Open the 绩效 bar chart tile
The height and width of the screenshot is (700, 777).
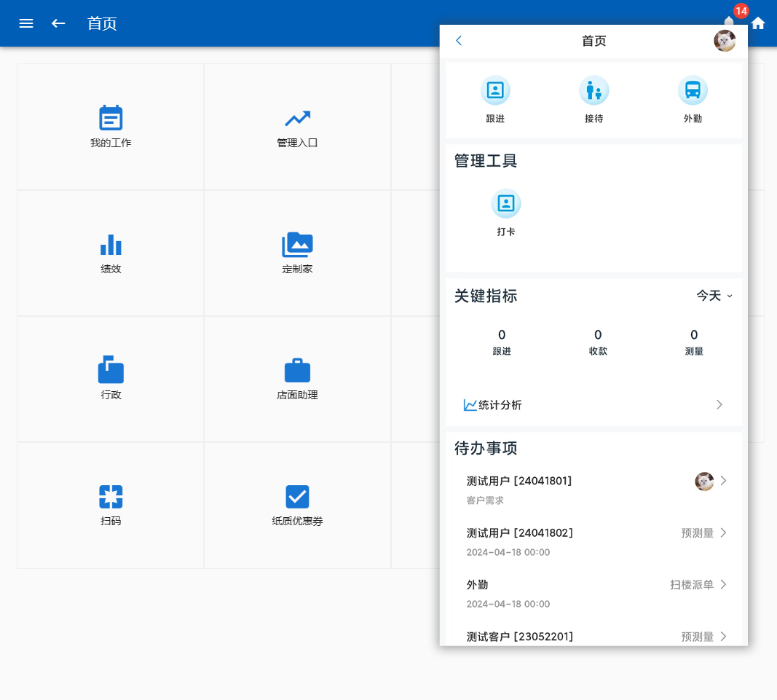(111, 252)
